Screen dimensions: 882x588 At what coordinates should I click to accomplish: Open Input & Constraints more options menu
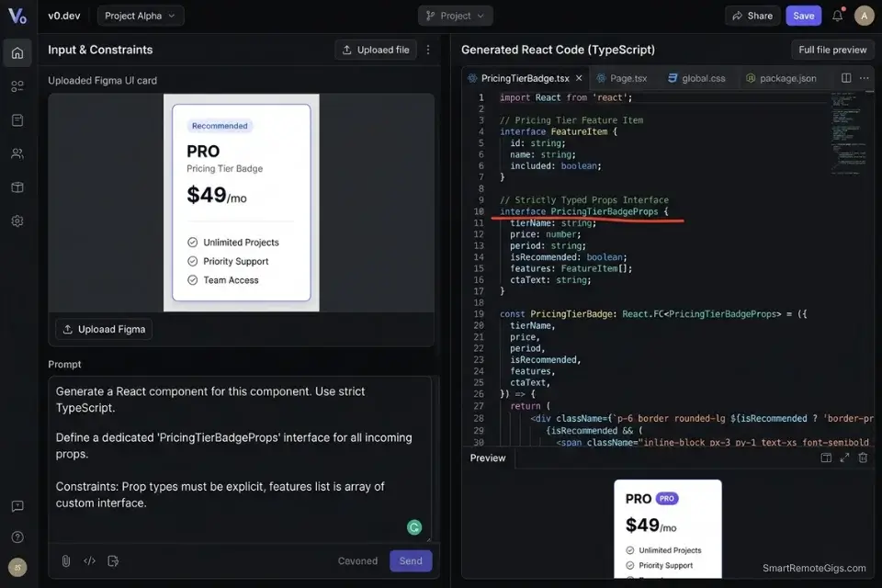coord(428,50)
